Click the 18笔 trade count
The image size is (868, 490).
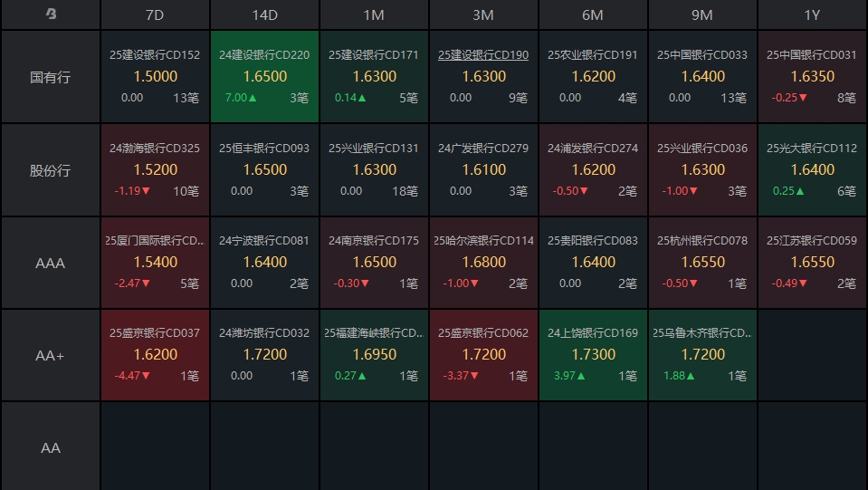[405, 191]
